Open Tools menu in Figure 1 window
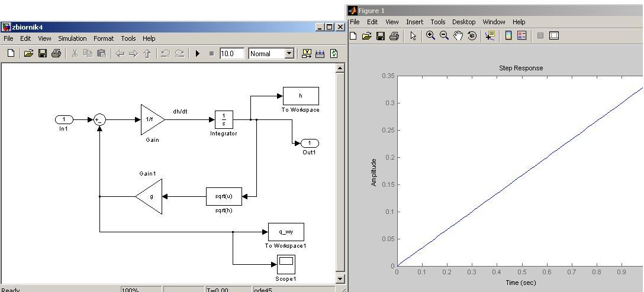Viewport: 644px width, 292px height. [x=438, y=22]
